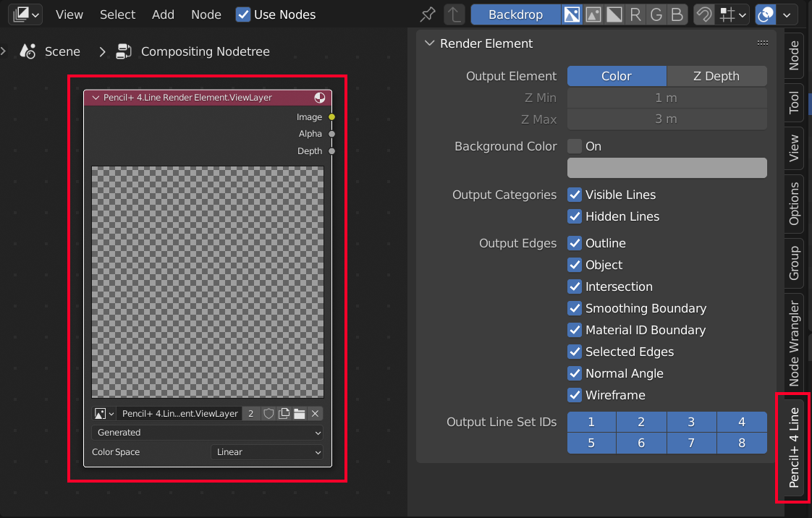Enable the Background Color On checkbox
The width and height of the screenshot is (812, 518).
pyautogui.click(x=574, y=146)
